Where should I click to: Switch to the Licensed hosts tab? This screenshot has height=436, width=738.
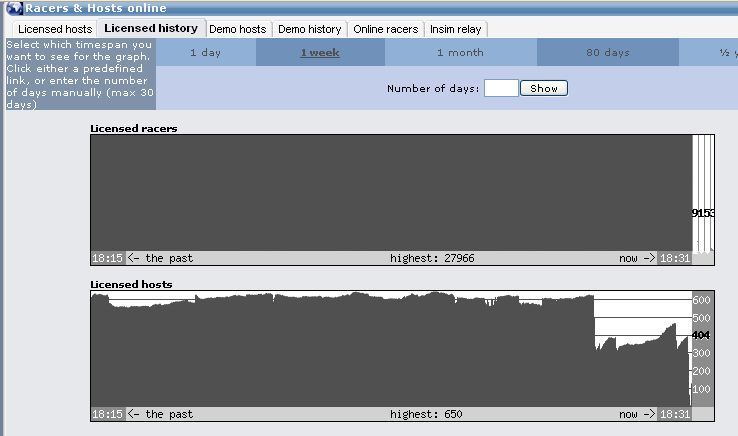pyautogui.click(x=55, y=29)
